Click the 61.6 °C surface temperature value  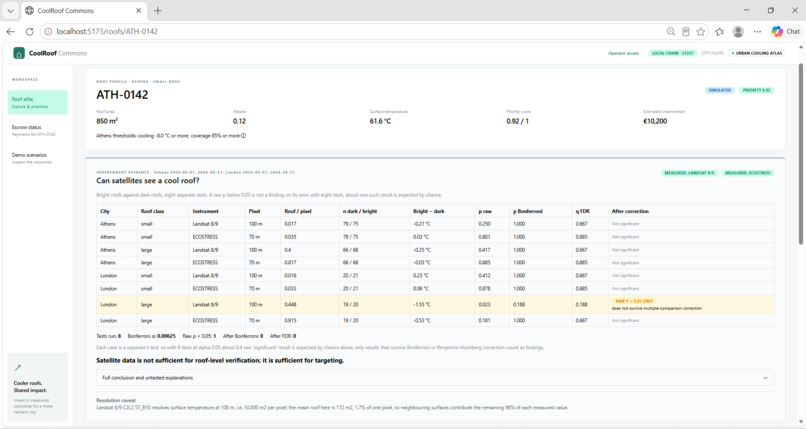[380, 121]
